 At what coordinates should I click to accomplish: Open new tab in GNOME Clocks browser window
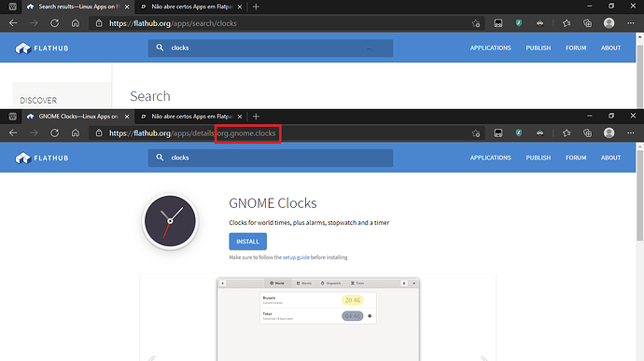[256, 117]
